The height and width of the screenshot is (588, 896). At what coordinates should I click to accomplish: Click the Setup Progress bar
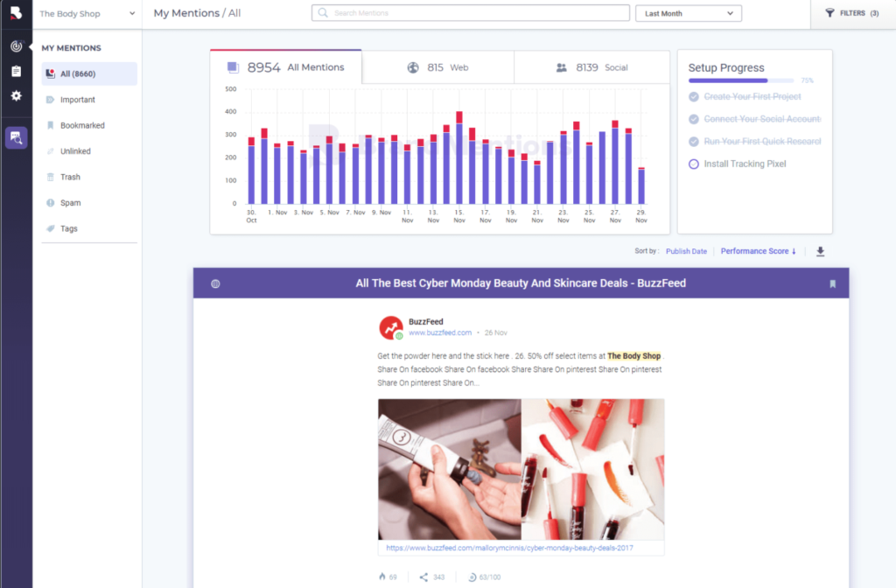(x=740, y=80)
